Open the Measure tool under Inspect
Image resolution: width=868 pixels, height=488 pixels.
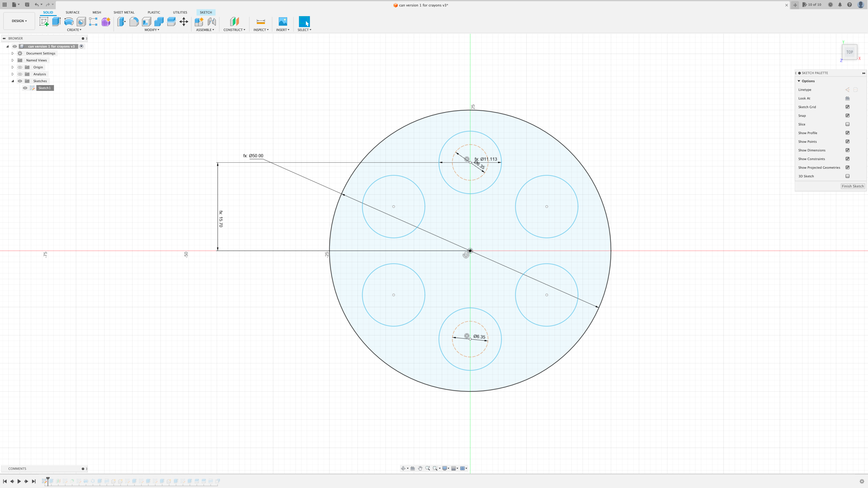(261, 22)
